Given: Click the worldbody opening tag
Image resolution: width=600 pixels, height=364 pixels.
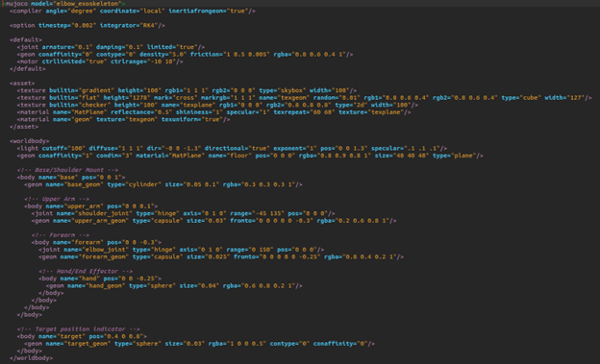Looking at the screenshot, I should [x=30, y=141].
